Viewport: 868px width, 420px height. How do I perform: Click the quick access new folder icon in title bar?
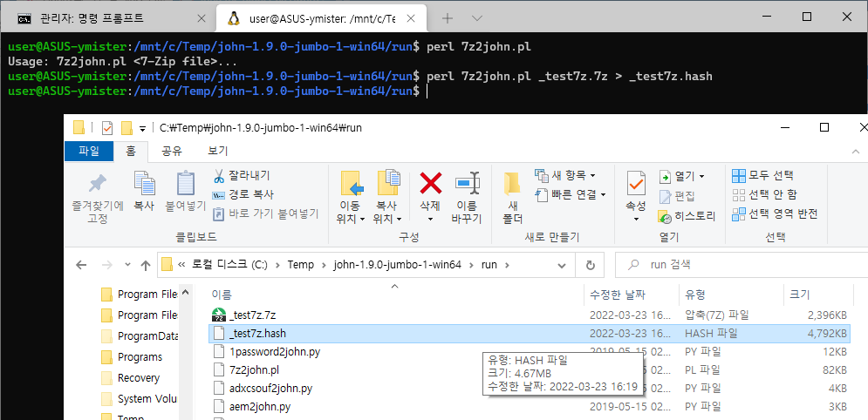pyautogui.click(x=126, y=128)
